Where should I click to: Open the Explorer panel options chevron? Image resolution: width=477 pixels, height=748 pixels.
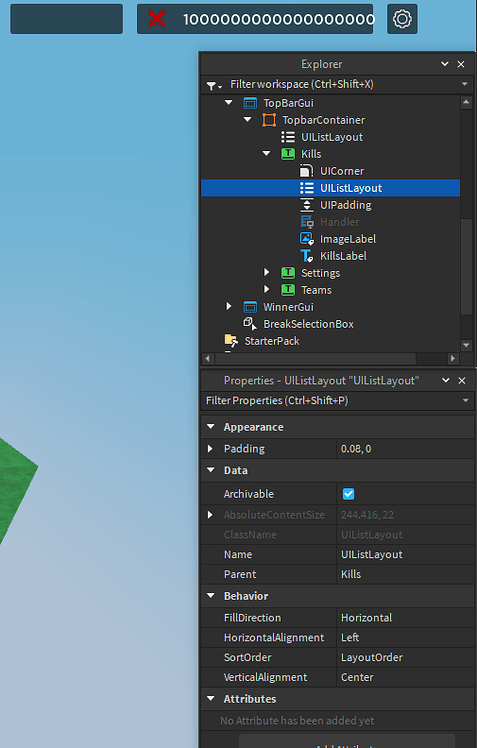pos(445,64)
